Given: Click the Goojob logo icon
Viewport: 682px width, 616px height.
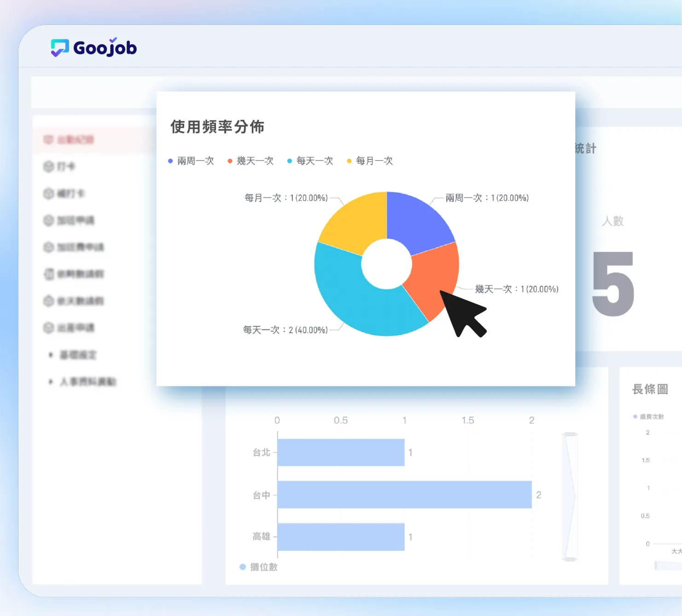Looking at the screenshot, I should pyautogui.click(x=60, y=48).
